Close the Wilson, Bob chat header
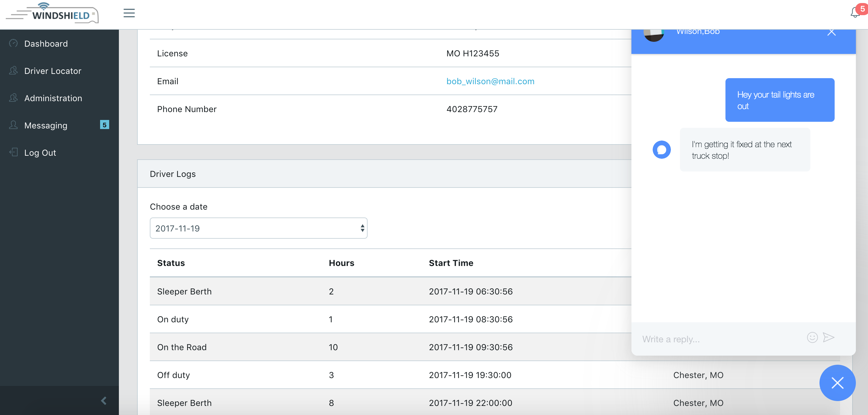This screenshot has width=868, height=415. point(831,32)
